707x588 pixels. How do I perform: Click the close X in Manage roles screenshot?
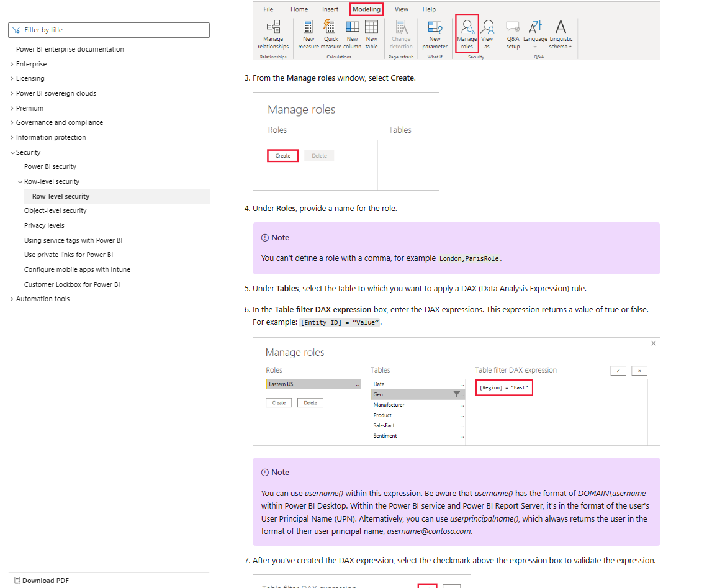point(654,343)
